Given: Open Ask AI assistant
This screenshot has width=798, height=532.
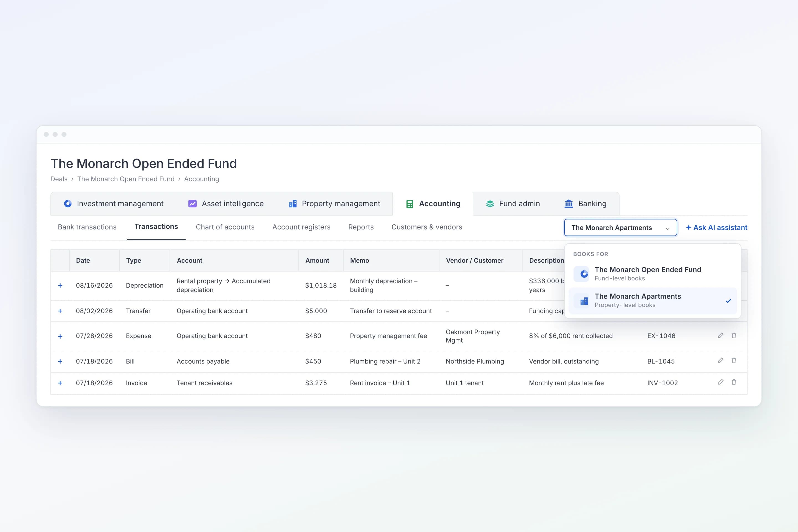Looking at the screenshot, I should tap(717, 228).
